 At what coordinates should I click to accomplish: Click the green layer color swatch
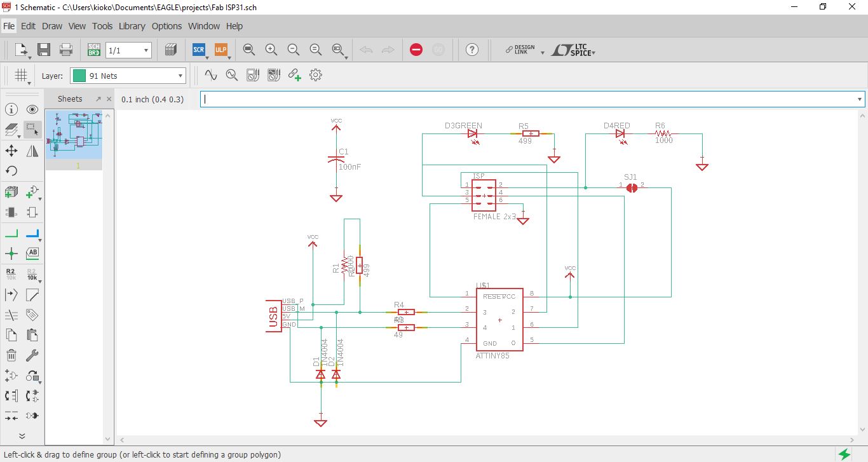click(79, 76)
